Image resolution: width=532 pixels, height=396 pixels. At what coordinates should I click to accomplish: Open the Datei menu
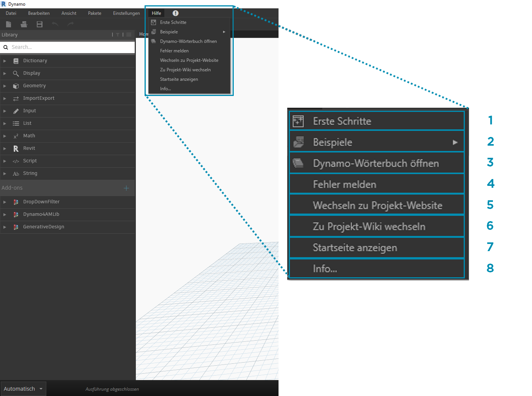coord(11,13)
